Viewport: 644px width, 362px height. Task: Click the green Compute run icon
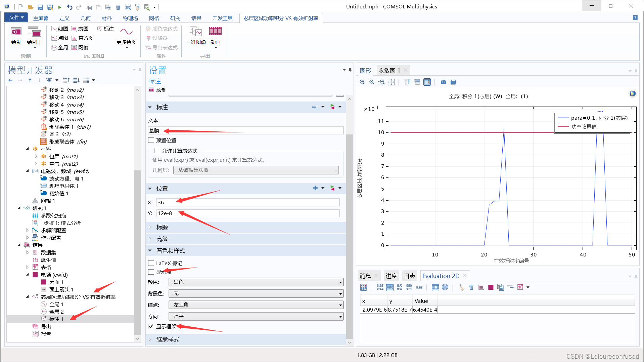point(60,7)
